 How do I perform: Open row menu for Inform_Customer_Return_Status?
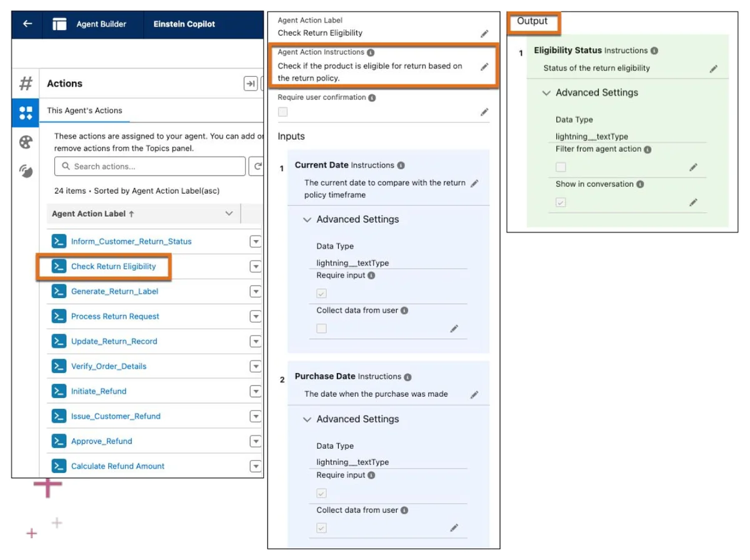[255, 242]
